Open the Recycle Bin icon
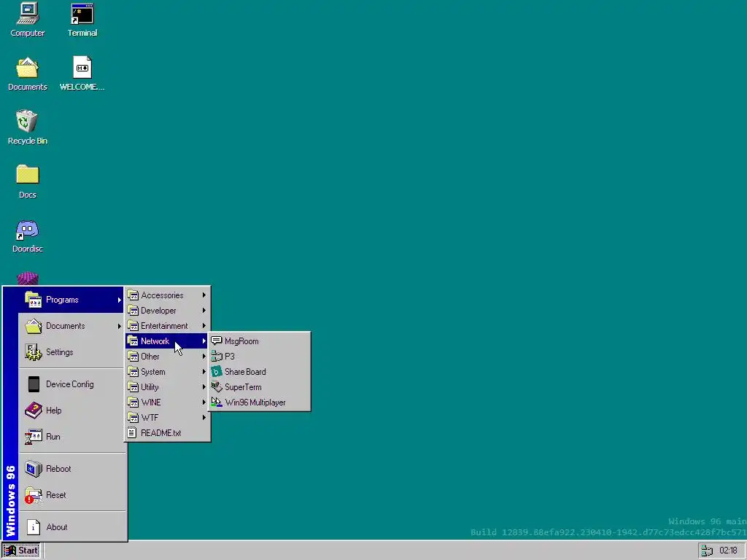747x560 pixels. pos(27,128)
